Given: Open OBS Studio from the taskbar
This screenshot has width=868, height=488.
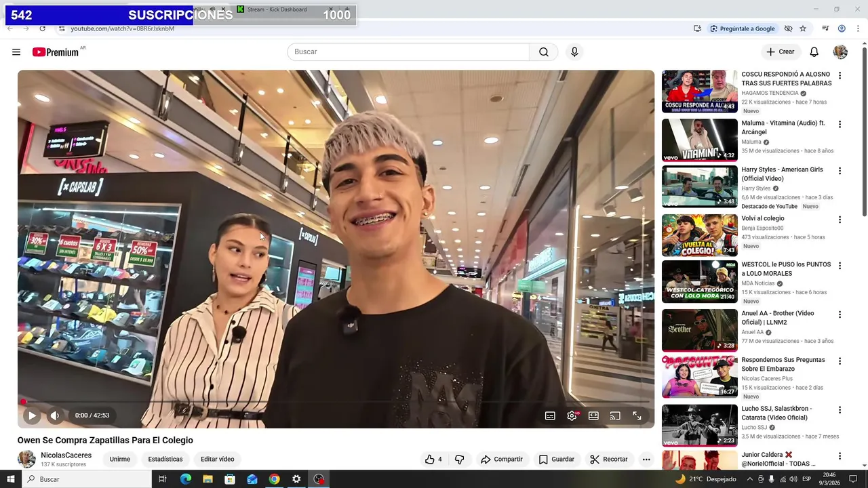Looking at the screenshot, I should pos(319,479).
